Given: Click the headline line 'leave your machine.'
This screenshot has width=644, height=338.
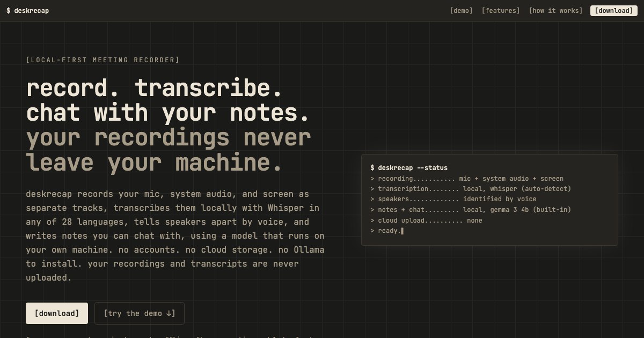Looking at the screenshot, I should coord(155,162).
